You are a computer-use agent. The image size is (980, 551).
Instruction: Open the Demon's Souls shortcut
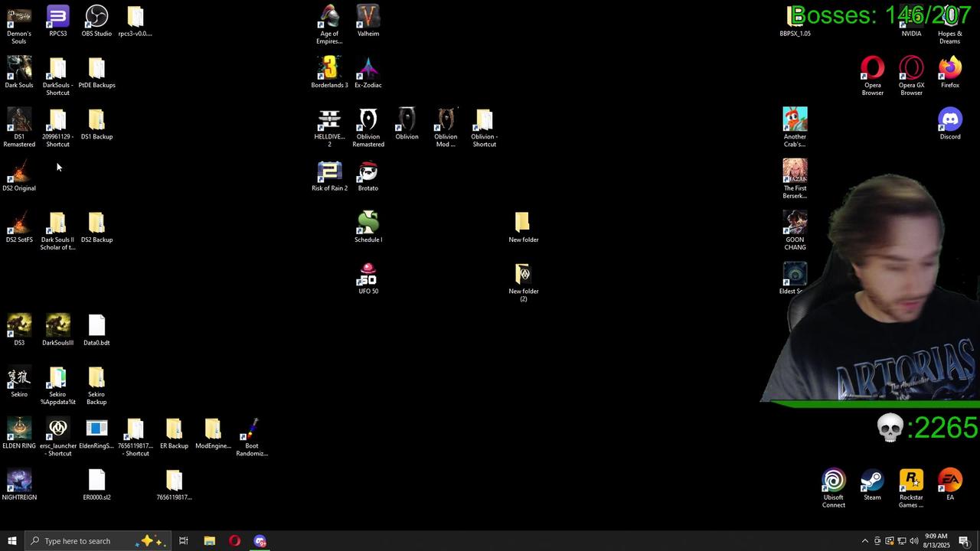(x=19, y=24)
